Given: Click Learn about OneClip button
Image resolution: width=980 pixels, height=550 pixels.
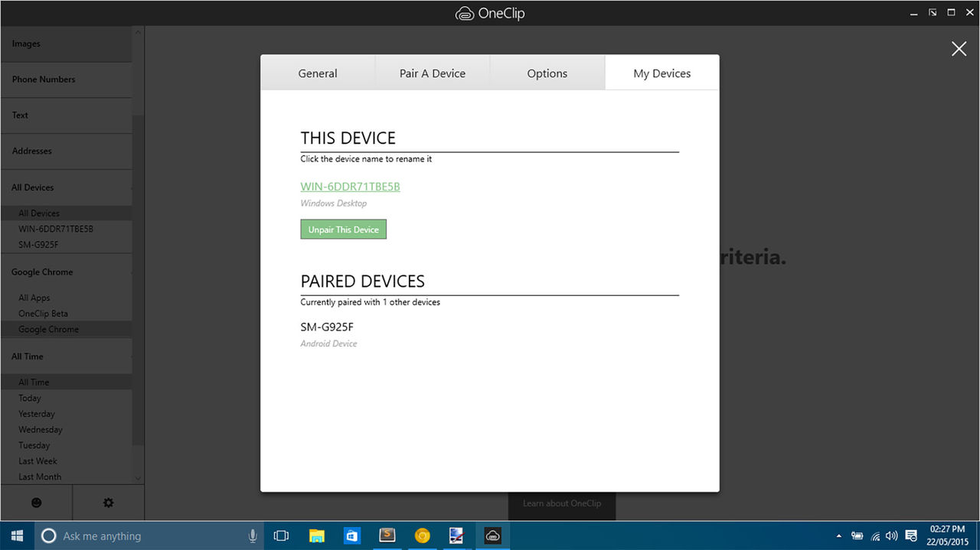Looking at the screenshot, I should (562, 503).
